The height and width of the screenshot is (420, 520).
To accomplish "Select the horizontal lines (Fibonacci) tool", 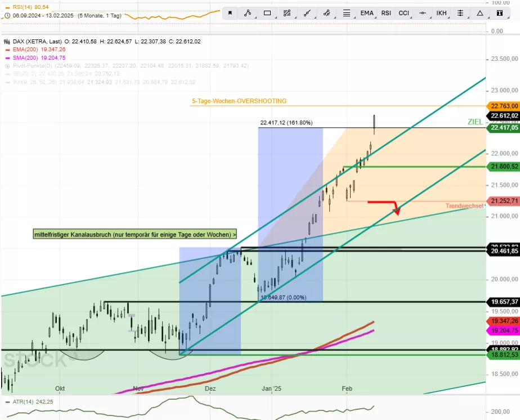I will (x=347, y=13).
